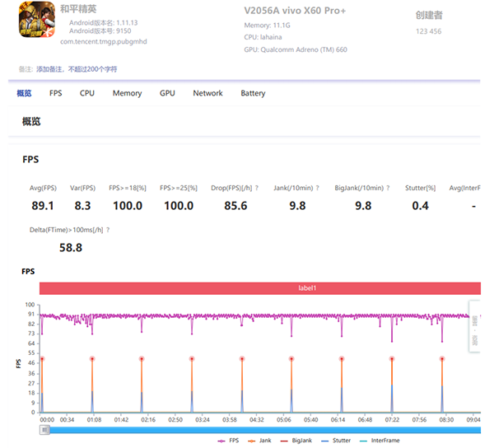Click the 添加备注 remark input field
Screen dimensions: 494x448
(77, 68)
